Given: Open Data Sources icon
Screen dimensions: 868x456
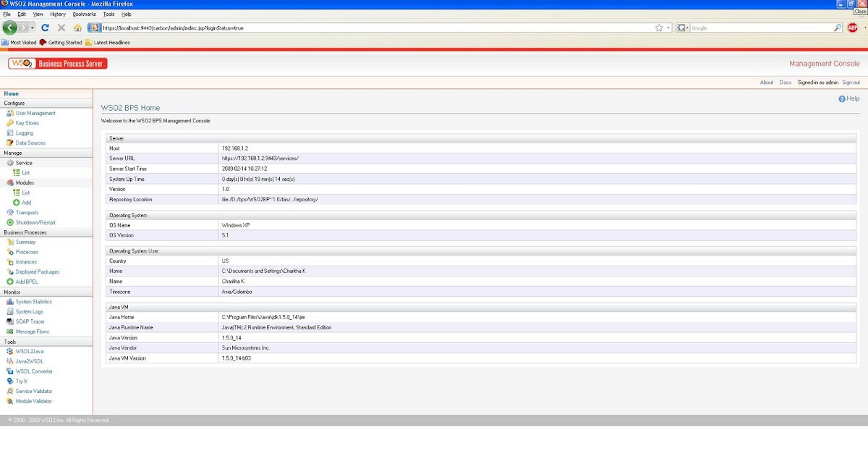Looking at the screenshot, I should click(x=9, y=143).
